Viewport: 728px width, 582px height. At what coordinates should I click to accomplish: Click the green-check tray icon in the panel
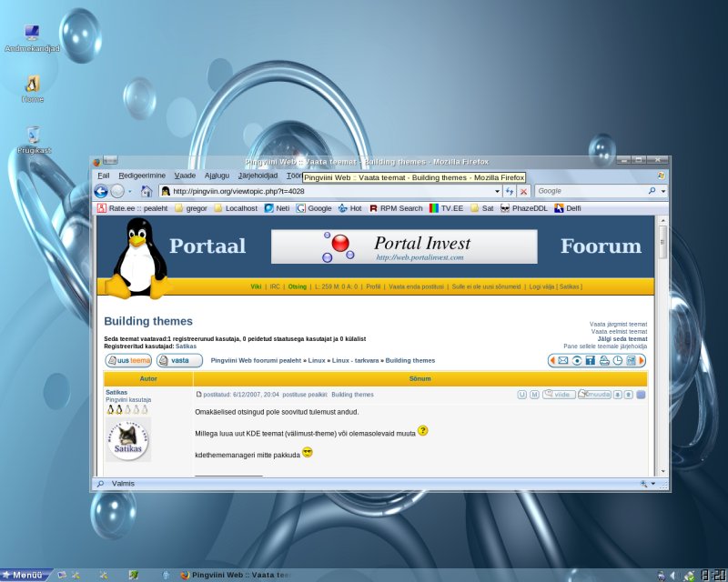click(x=690, y=576)
